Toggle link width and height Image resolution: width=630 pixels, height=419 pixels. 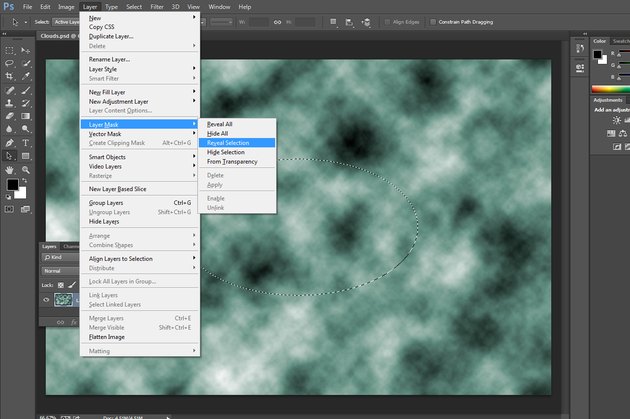277,22
